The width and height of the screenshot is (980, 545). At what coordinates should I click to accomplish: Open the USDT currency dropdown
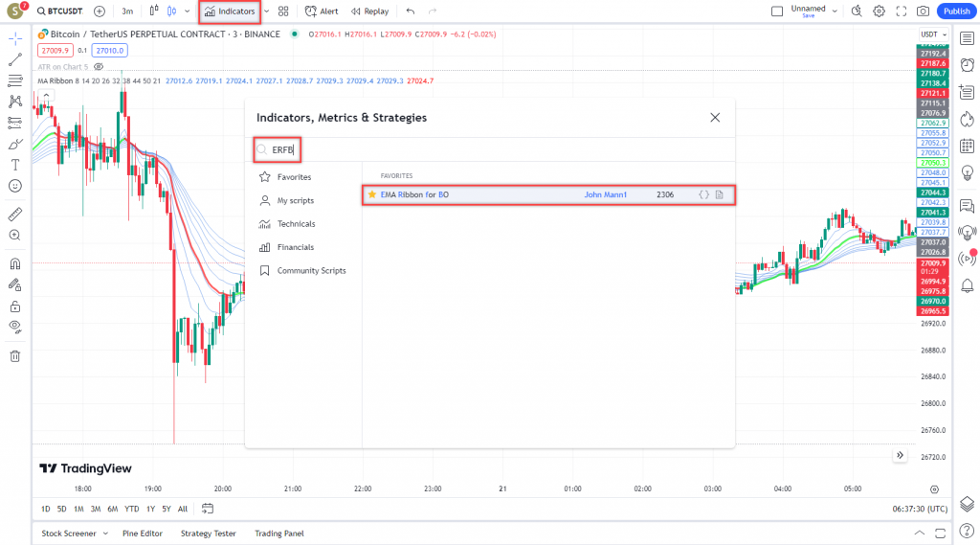coord(934,34)
